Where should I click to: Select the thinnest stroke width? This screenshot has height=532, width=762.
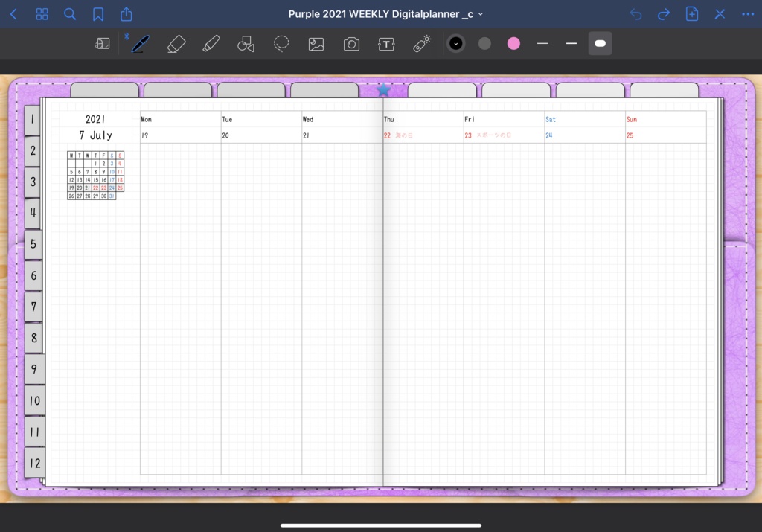coord(542,44)
